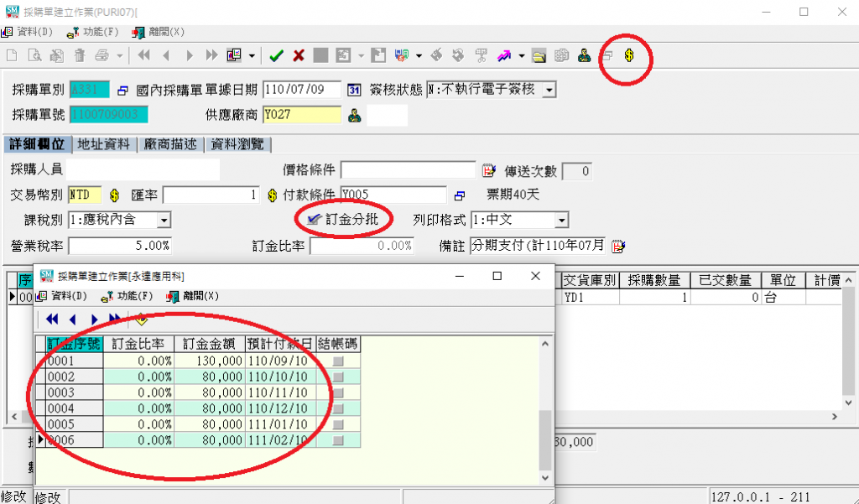Open dropdown arrow right of last-record icon
Viewport: 859px width, 504px height.
252,55
